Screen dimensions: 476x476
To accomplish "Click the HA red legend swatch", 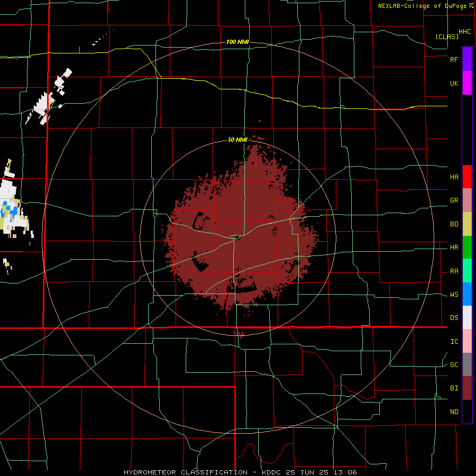I will tap(467, 177).
